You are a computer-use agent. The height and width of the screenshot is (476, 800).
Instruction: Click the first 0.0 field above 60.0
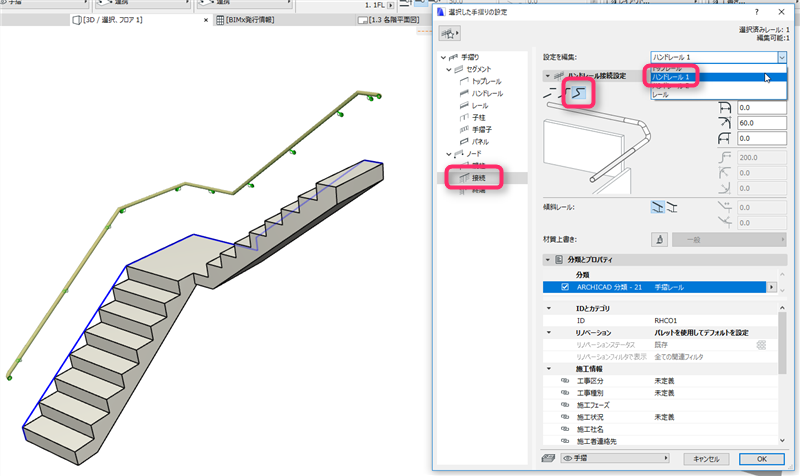tap(762, 107)
